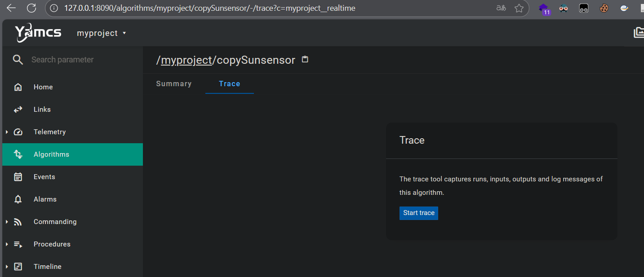
Task: Click the Procedures playlist icon
Action: [x=18, y=244]
